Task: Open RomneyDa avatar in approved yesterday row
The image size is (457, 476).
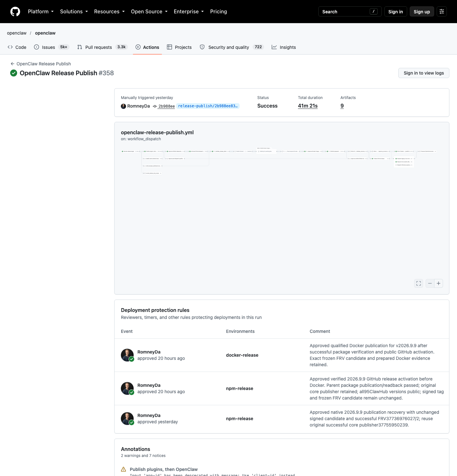Action: pyautogui.click(x=127, y=419)
